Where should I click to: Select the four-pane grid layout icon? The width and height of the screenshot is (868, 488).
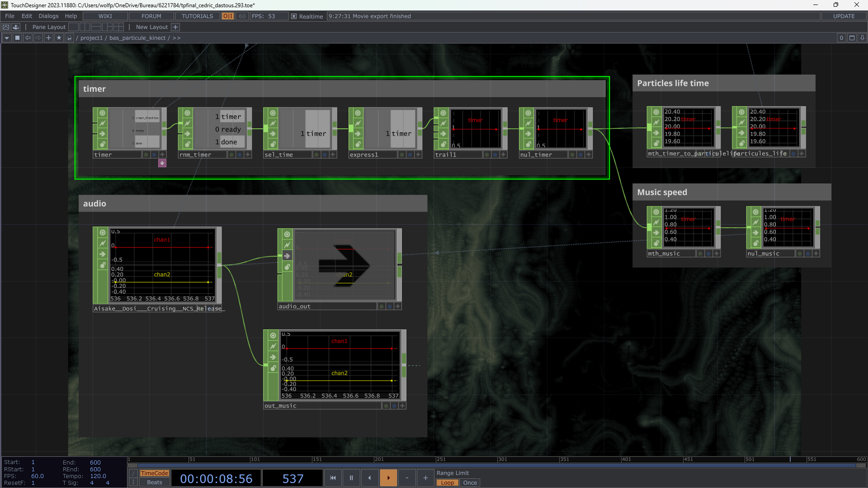coord(119,27)
